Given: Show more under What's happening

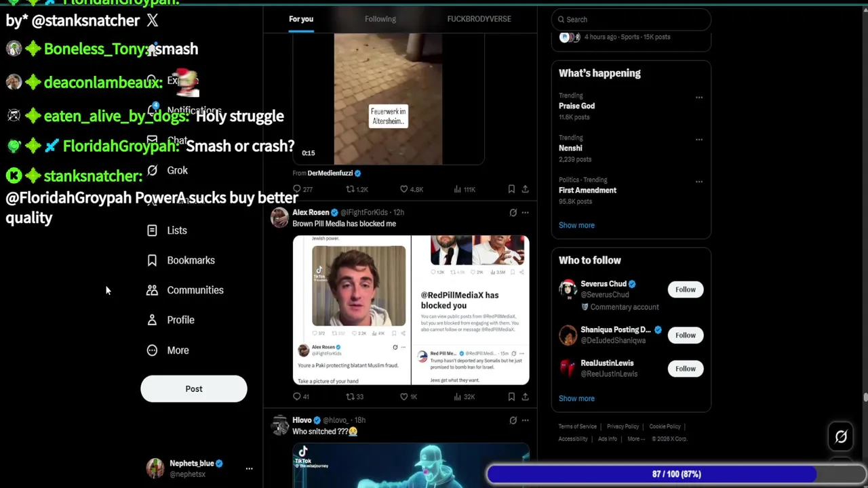Looking at the screenshot, I should pyautogui.click(x=576, y=225).
